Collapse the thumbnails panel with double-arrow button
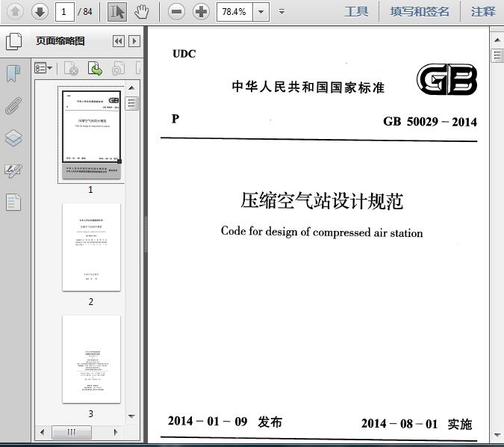 pos(119,41)
